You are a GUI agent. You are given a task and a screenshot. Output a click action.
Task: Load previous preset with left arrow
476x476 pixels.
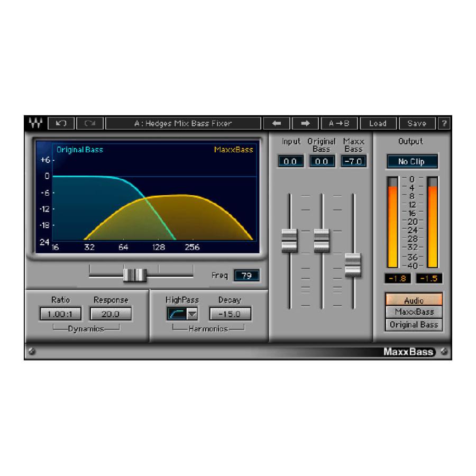point(277,123)
